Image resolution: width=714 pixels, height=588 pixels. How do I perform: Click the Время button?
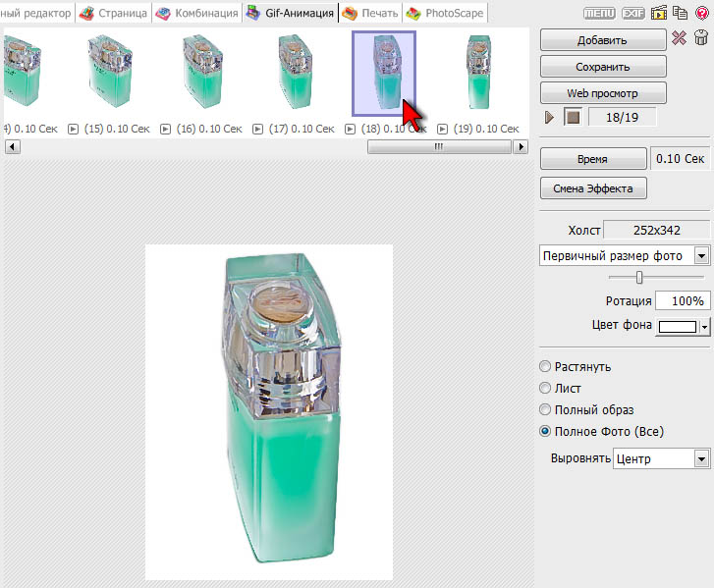tap(593, 159)
